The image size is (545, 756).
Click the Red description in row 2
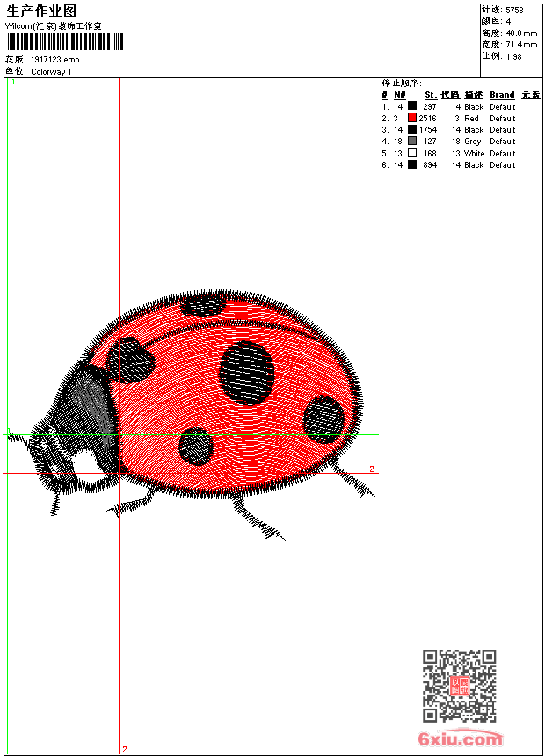pyautogui.click(x=471, y=119)
